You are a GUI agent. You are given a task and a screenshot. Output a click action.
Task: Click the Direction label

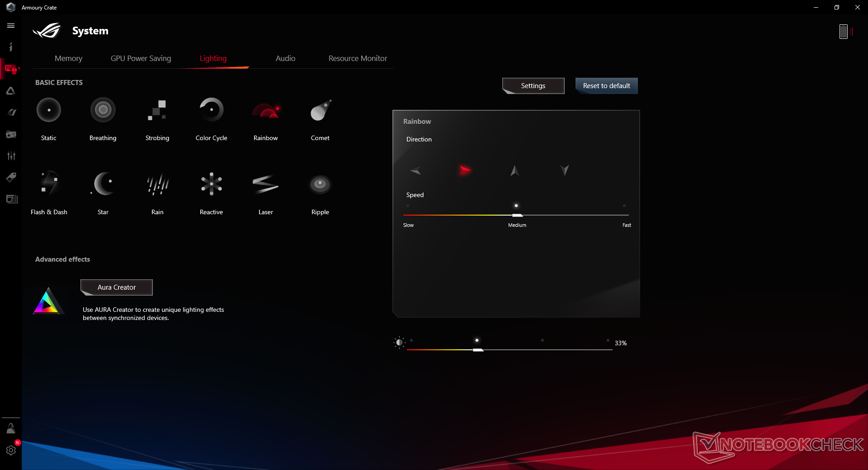tap(419, 139)
